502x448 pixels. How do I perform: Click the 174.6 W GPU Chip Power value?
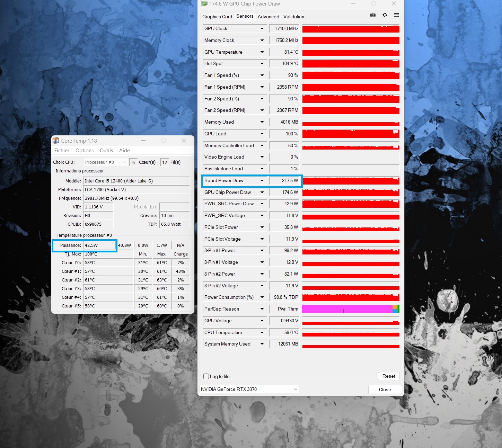tap(284, 192)
